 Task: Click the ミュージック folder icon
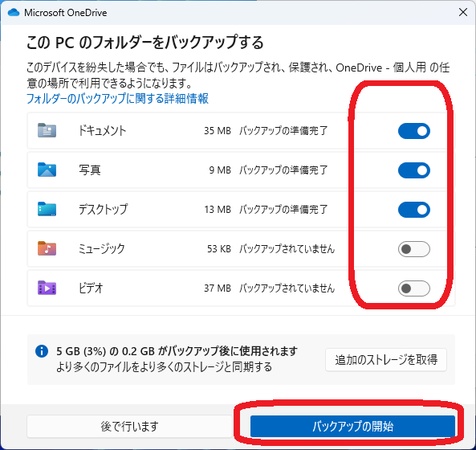point(47,248)
